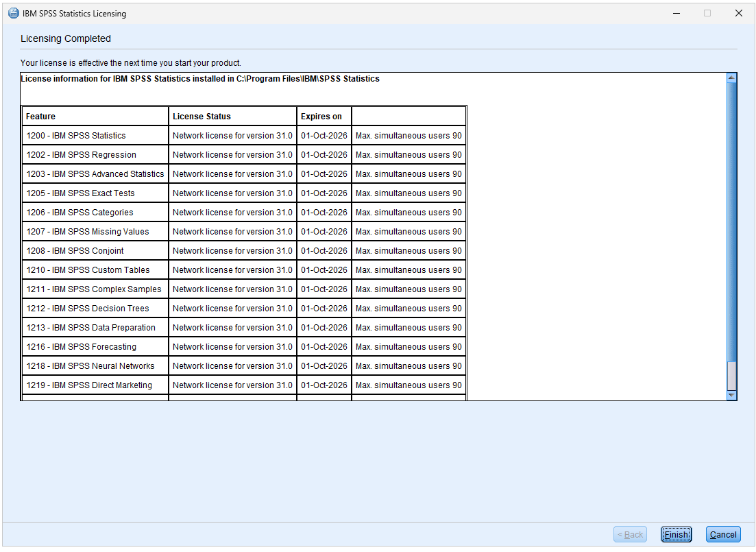Click the 1218 - IBM SPSS Neural Networks cell
The image size is (756, 552).
(x=90, y=366)
